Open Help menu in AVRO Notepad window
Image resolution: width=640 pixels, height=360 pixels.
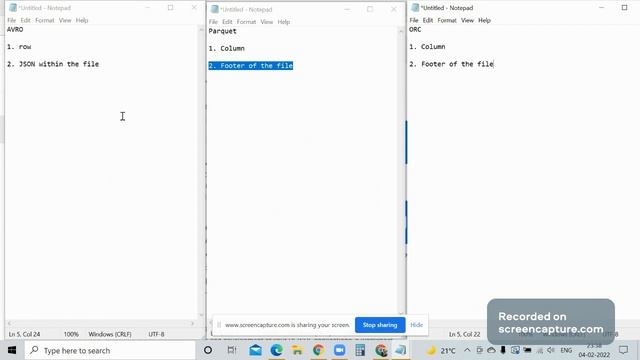click(x=82, y=20)
